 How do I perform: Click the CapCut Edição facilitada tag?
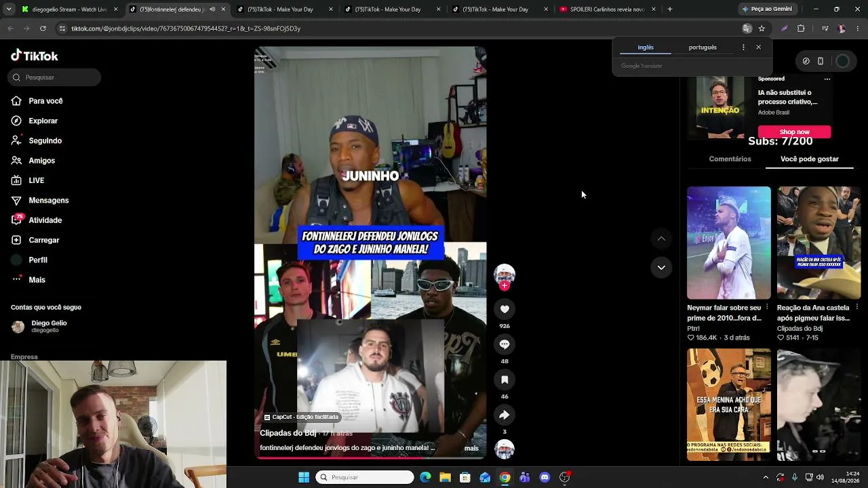[301, 417]
